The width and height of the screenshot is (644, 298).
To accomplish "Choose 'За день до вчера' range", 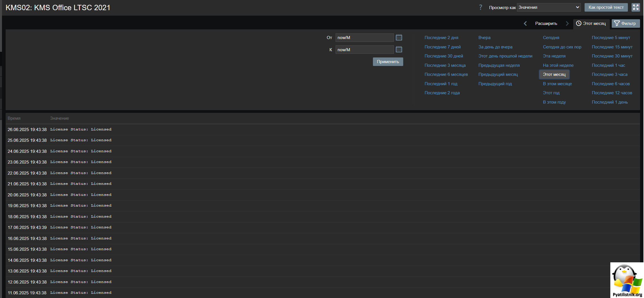I will click(x=495, y=47).
